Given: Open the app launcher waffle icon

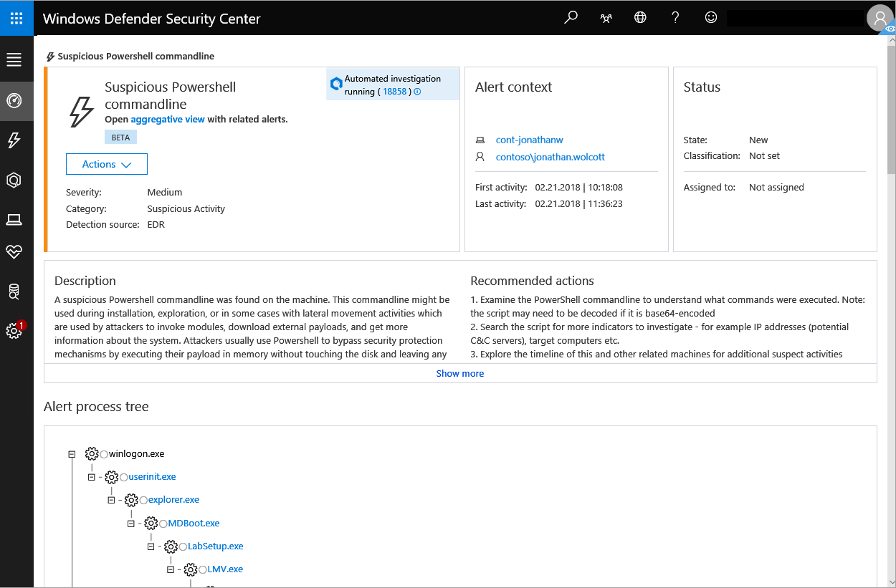Looking at the screenshot, I should tap(16, 18).
